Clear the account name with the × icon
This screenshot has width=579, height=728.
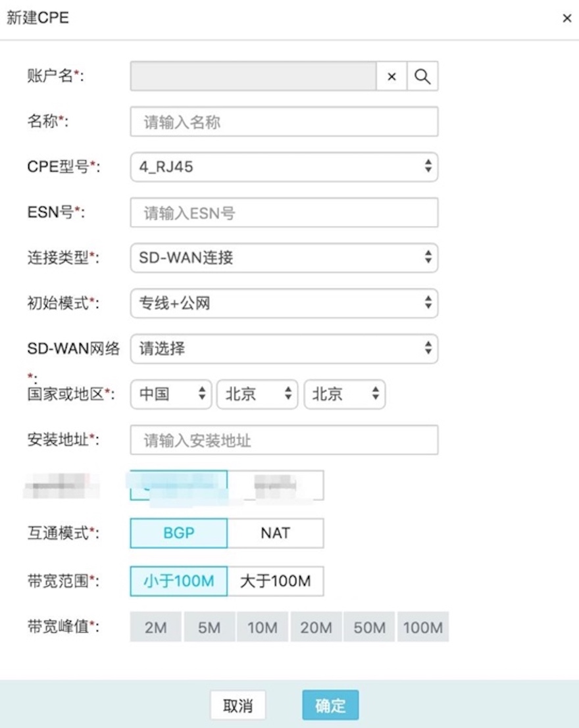click(x=391, y=76)
